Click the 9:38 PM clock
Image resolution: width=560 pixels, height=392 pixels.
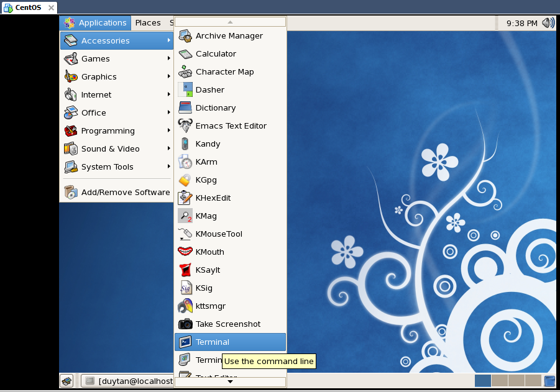[522, 23]
